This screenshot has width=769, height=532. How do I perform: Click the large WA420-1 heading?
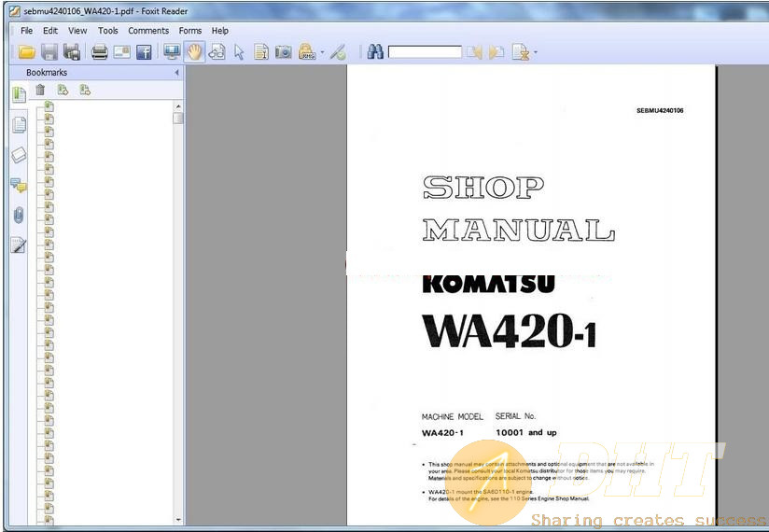tap(509, 332)
